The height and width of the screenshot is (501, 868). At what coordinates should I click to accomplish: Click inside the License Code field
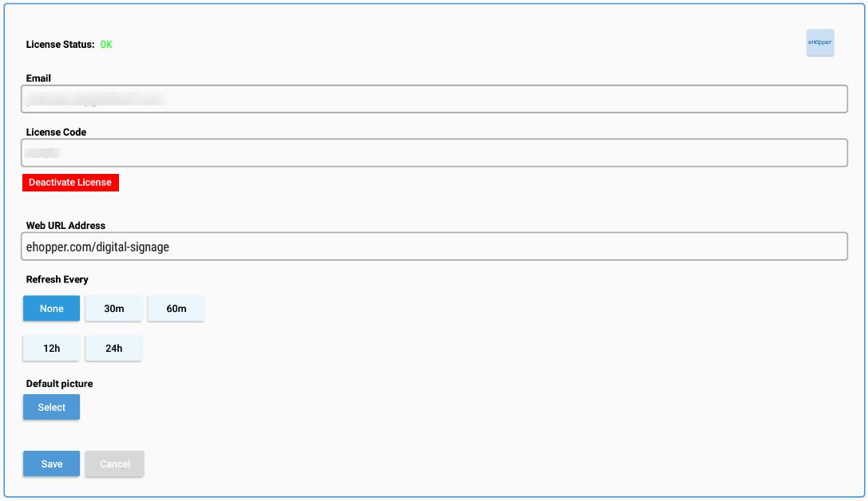click(434, 152)
